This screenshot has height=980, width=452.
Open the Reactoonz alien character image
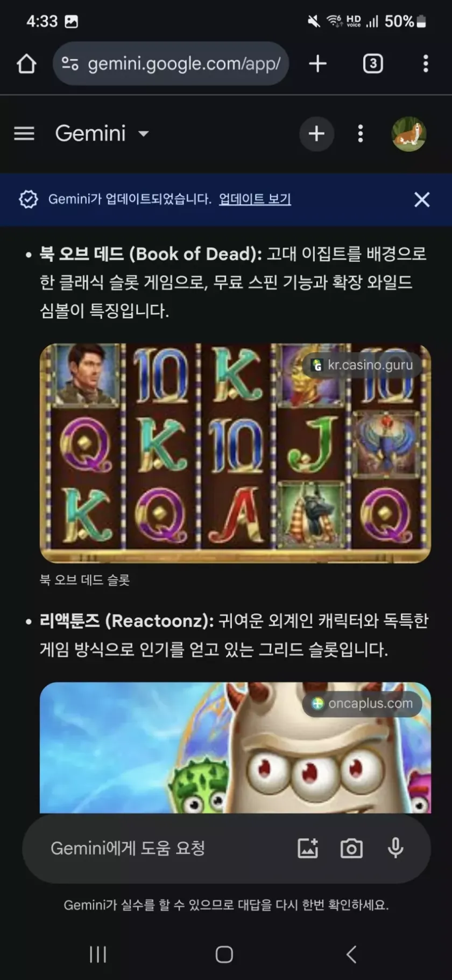click(235, 747)
